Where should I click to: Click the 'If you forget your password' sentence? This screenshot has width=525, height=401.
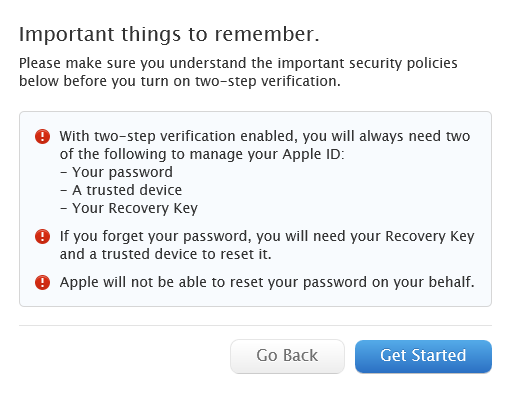[x=267, y=245]
